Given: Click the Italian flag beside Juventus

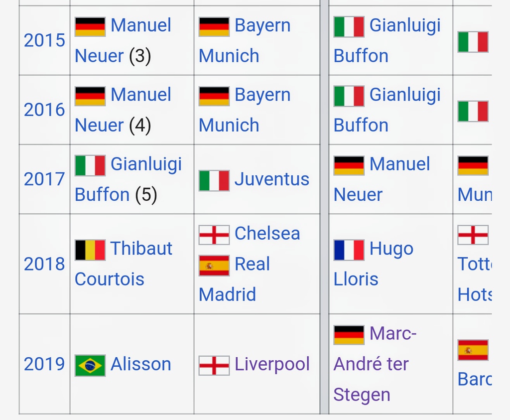Looking at the screenshot, I should [x=214, y=180].
